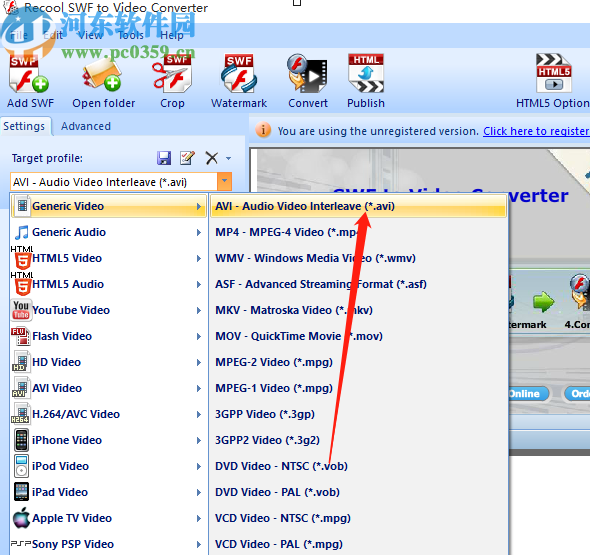
Task: Select AVI - Audio Video Interleave entry
Action: tap(358, 206)
